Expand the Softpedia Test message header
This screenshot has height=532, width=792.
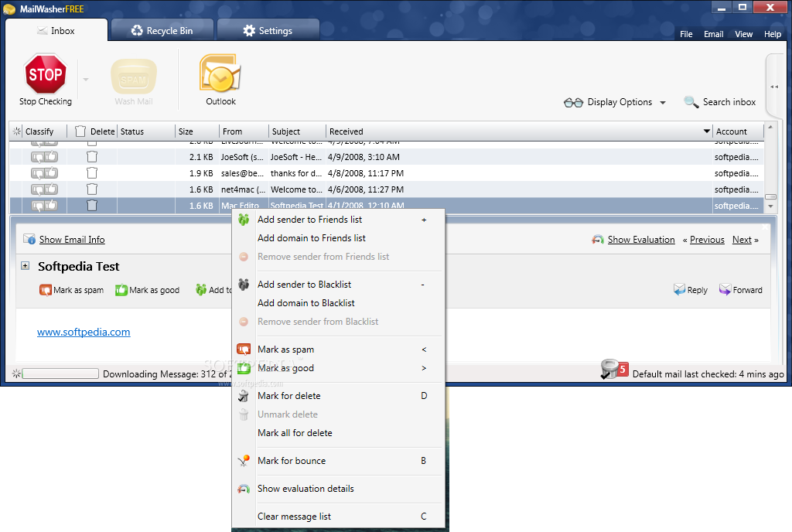(x=25, y=266)
